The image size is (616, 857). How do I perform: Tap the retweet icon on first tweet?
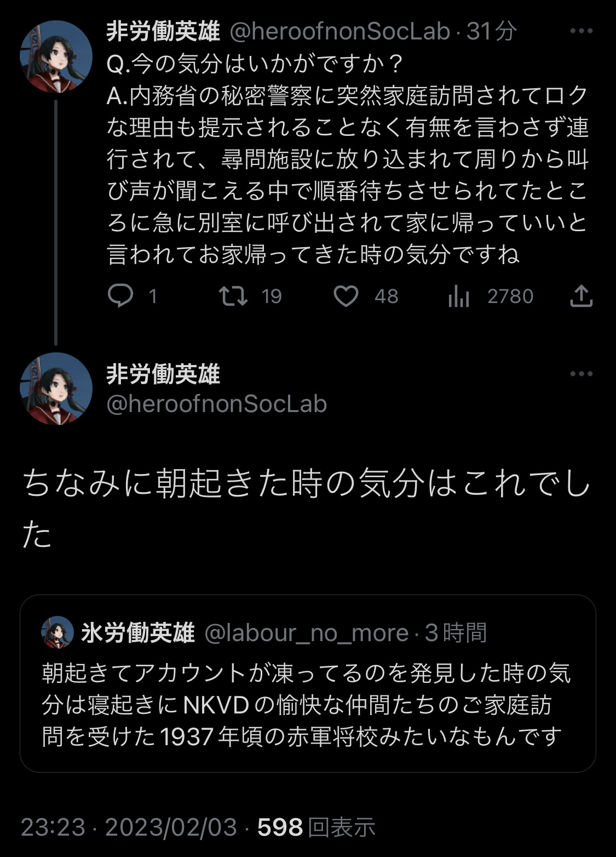(233, 296)
